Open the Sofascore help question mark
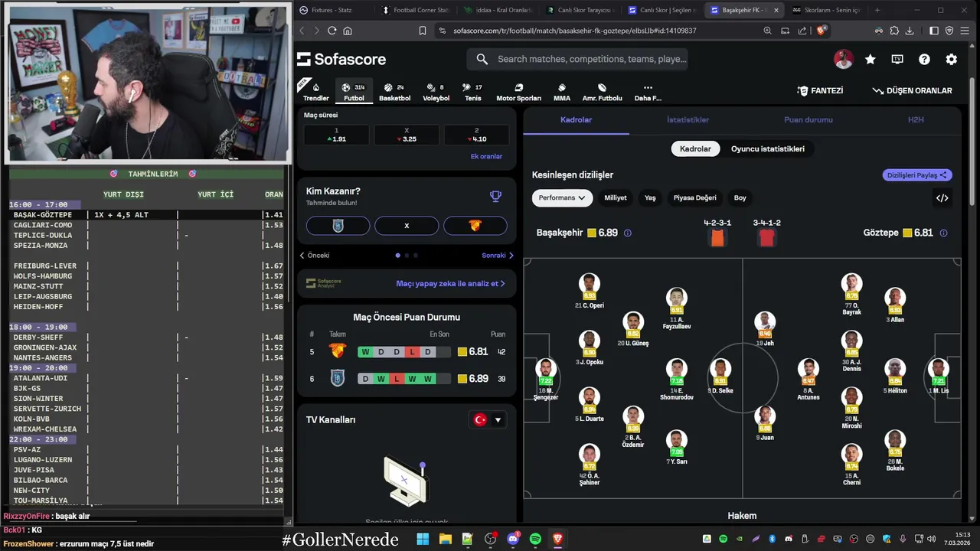Screen dimensions: 980x551 (x=924, y=59)
